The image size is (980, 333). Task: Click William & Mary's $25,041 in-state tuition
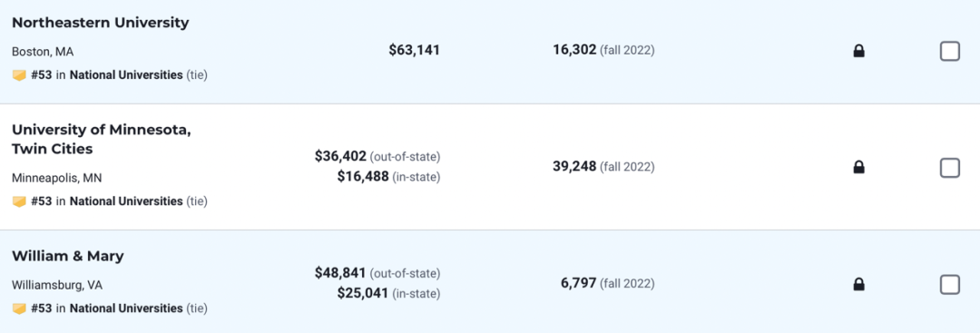(x=363, y=293)
